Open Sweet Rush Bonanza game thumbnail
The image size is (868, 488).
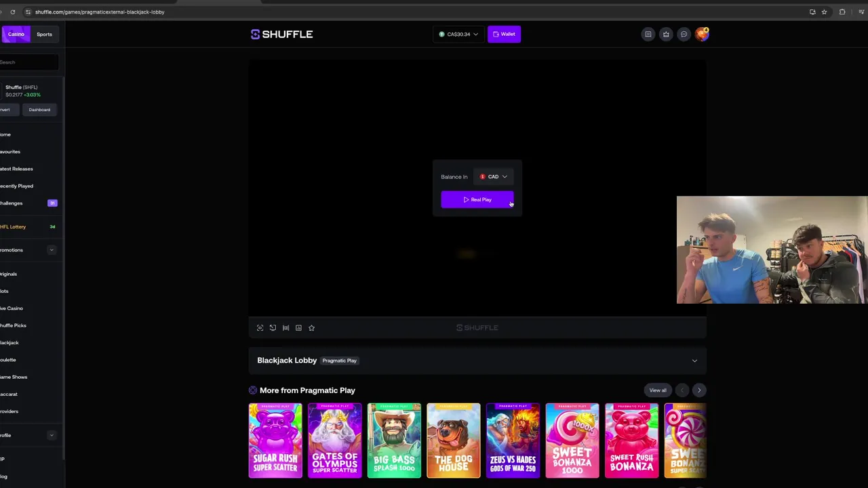pos(631,441)
